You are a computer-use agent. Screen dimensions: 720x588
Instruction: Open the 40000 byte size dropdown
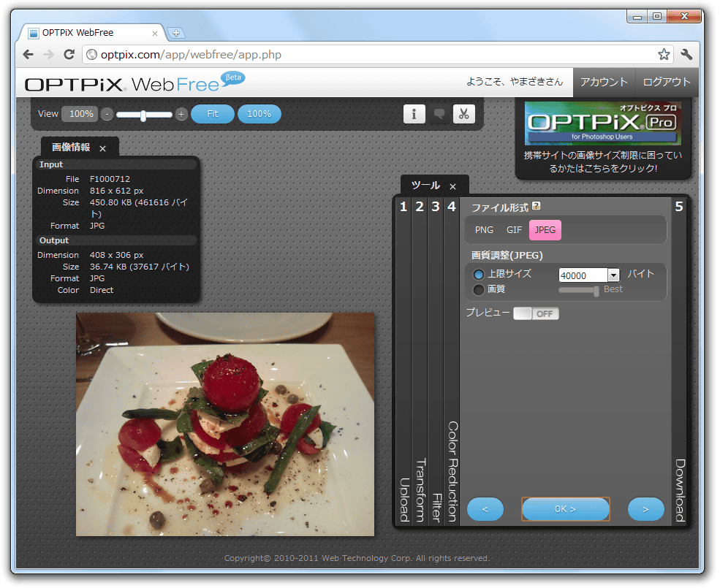click(613, 275)
